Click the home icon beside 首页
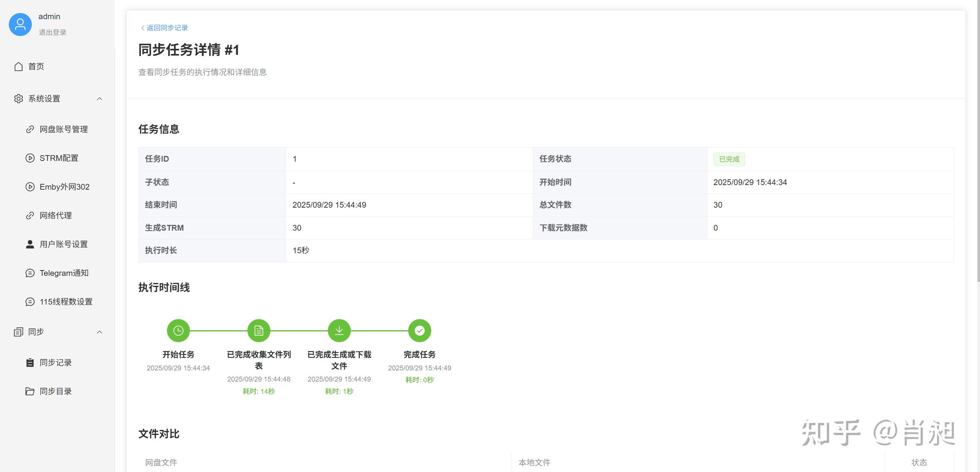 click(x=18, y=67)
